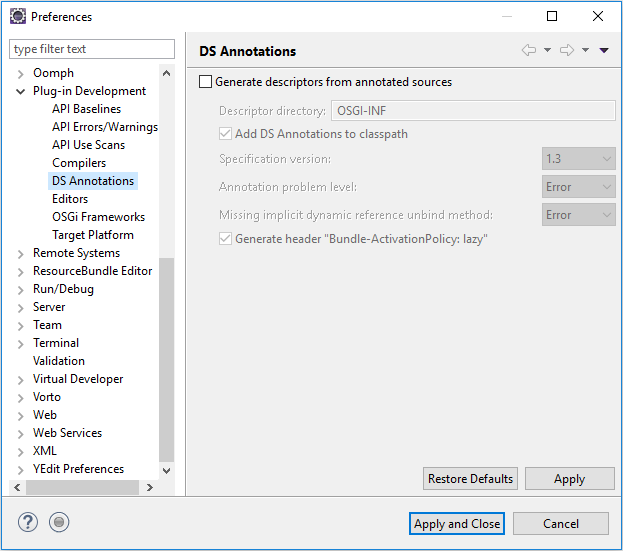
Task: Open Missing implicit unbind method level dropdown
Action: (x=578, y=215)
